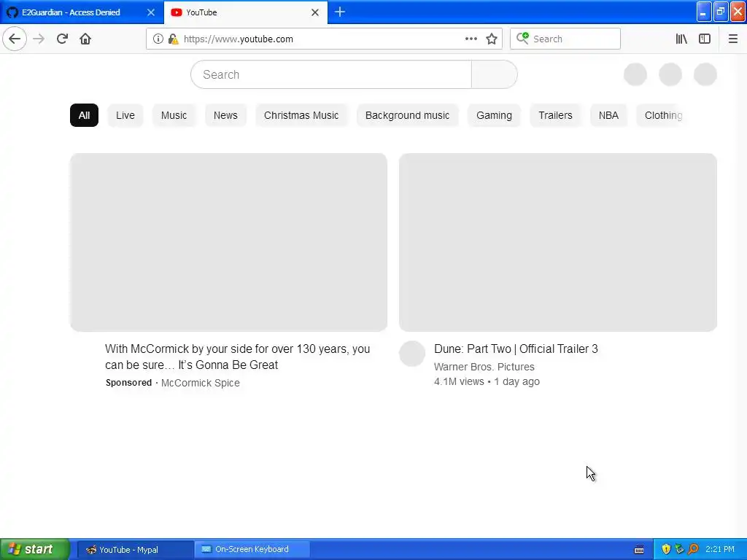Select the YouTube browser tab

pos(245,12)
